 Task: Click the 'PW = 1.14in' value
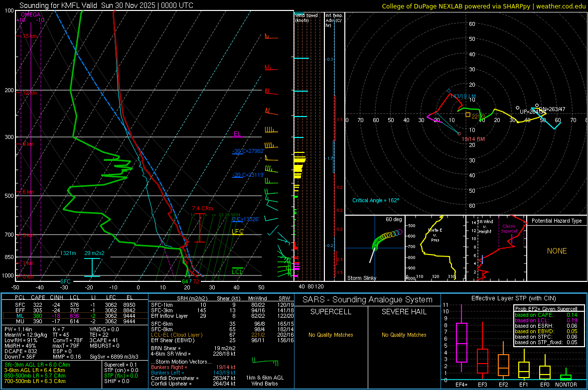(x=18, y=329)
